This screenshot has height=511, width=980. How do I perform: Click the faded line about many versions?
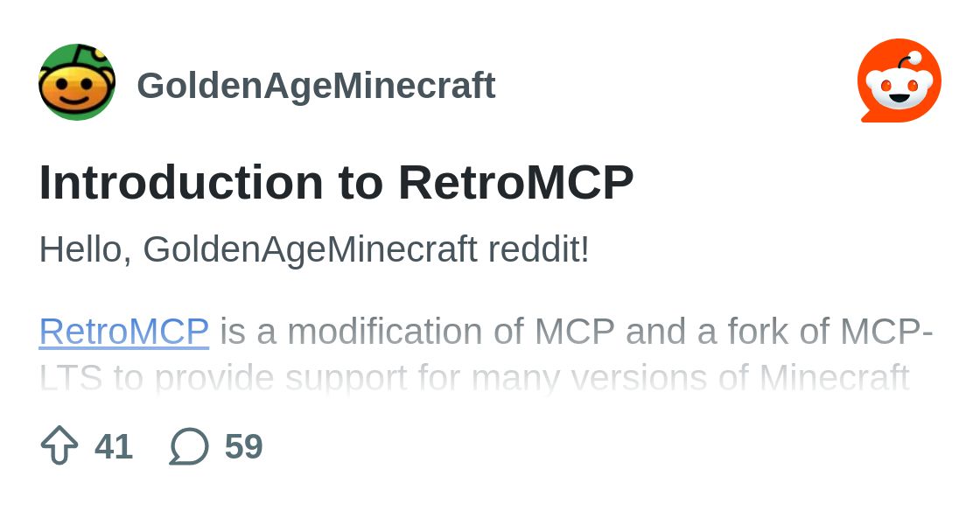pos(473,377)
